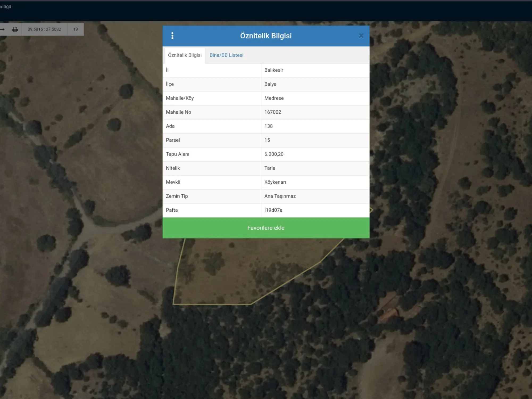Close the Öznitelik Bilgisi dialog
The image size is (532, 399).
click(361, 36)
